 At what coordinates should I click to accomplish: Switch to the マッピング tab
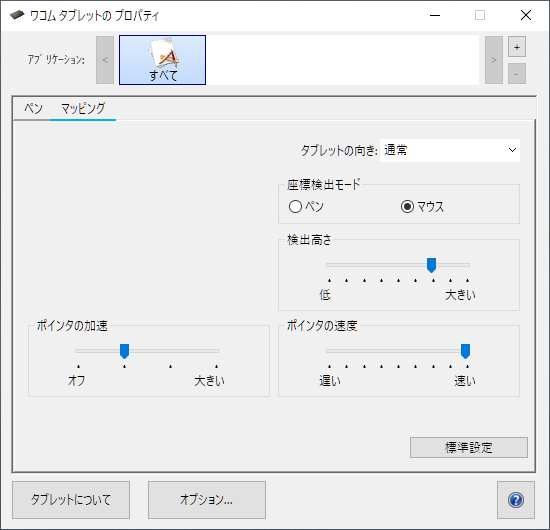83,108
